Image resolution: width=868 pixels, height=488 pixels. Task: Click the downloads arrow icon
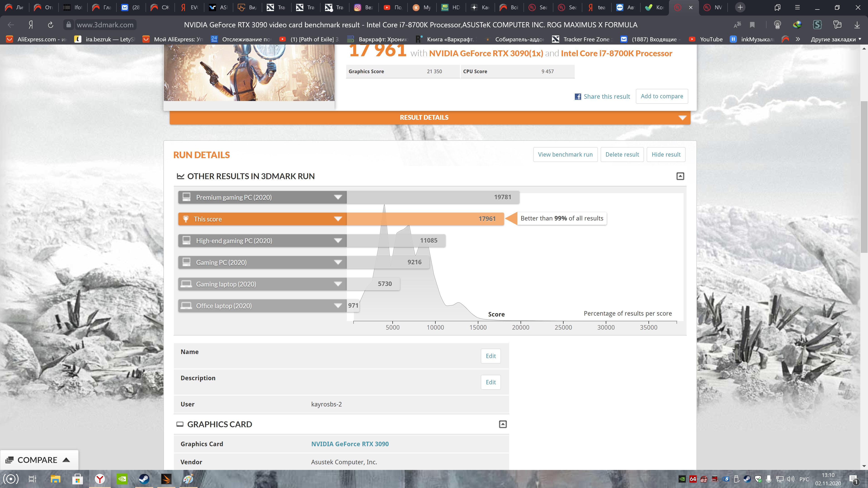click(x=857, y=25)
